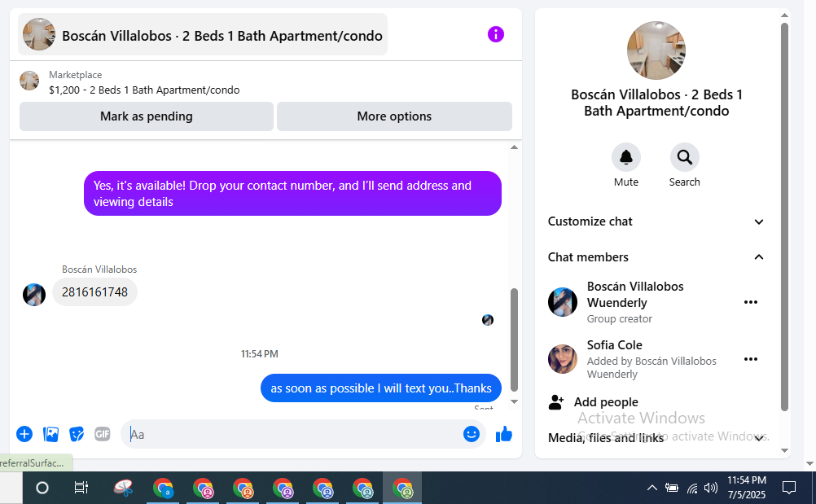Click the chat message scrollbar thumb
The height and width of the screenshot is (504, 816).
(514, 340)
